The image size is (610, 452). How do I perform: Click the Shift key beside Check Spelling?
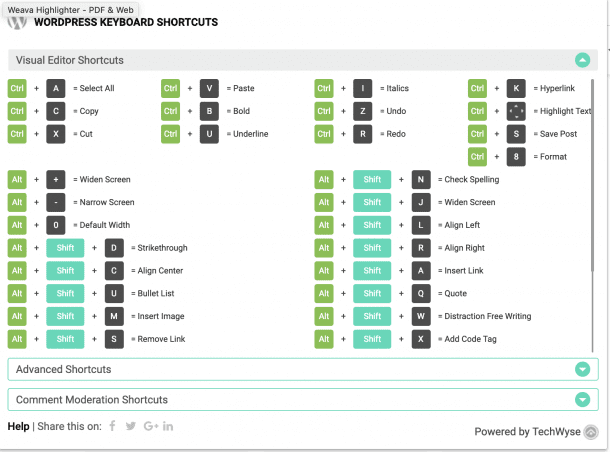[372, 180]
